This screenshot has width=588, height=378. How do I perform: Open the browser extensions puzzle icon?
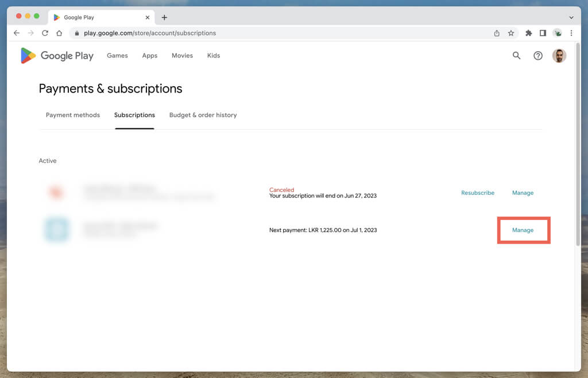(529, 33)
